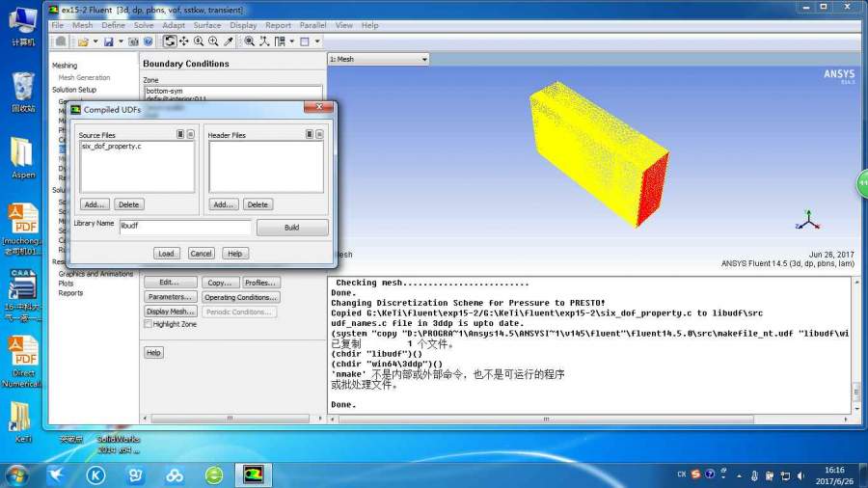The height and width of the screenshot is (488, 868).
Task: Select the Zoom to Area tool
Action: (x=213, y=41)
